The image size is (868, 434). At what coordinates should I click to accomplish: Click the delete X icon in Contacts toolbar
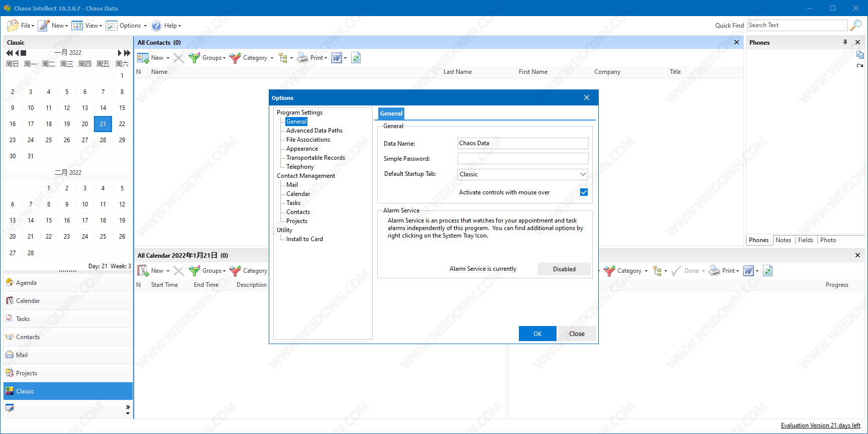[178, 58]
